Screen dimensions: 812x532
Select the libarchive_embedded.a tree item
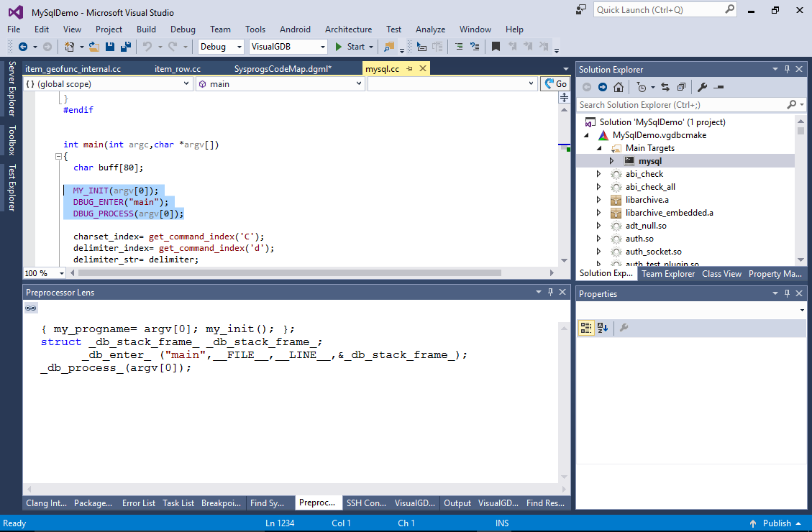point(669,213)
